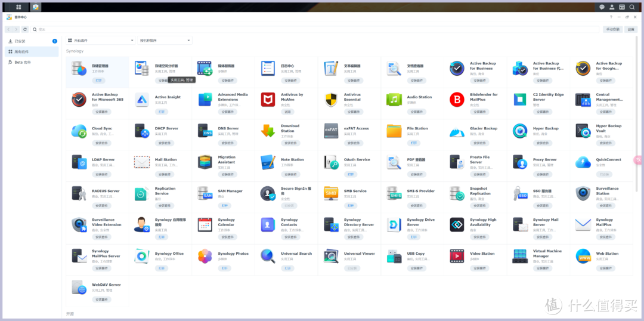Click install button under Video Station
Image resolution: width=644 pixels, height=321 pixels.
[x=479, y=268]
